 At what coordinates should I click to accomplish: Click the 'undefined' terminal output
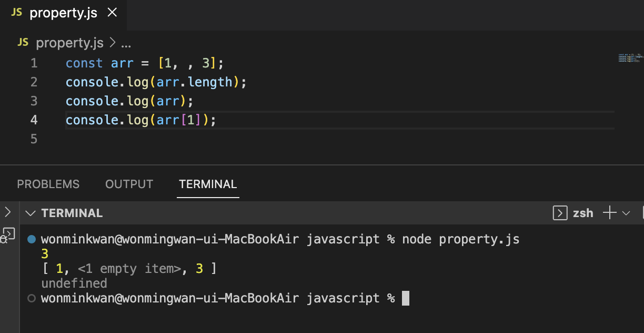pos(74,283)
